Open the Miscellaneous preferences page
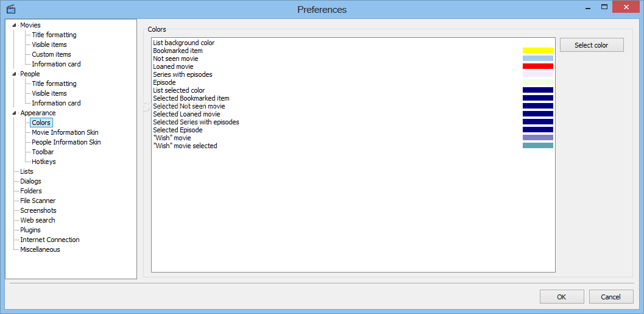This screenshot has height=314, width=644. click(x=40, y=249)
